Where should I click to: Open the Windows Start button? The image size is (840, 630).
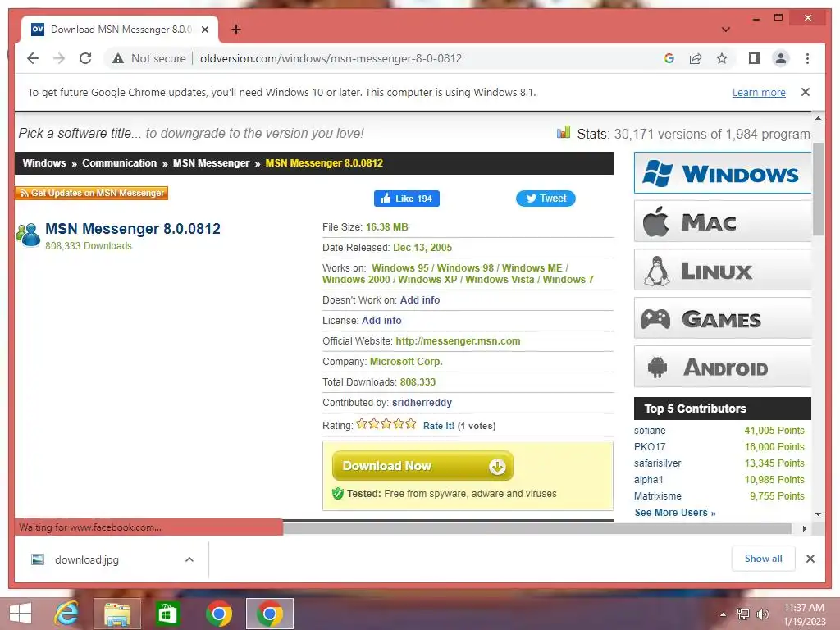pos(20,614)
